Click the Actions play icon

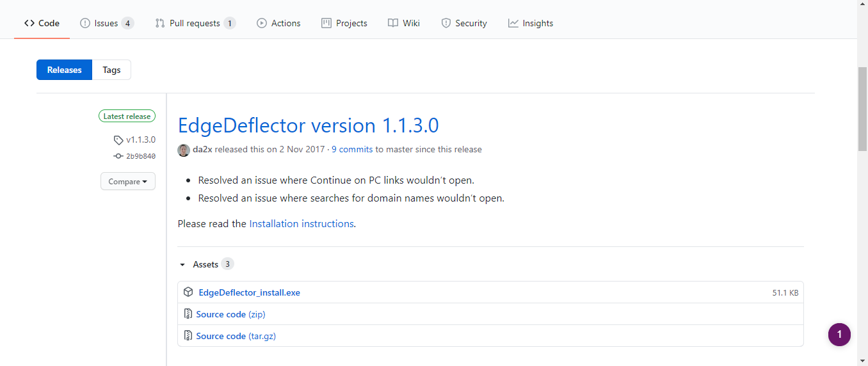tap(262, 23)
